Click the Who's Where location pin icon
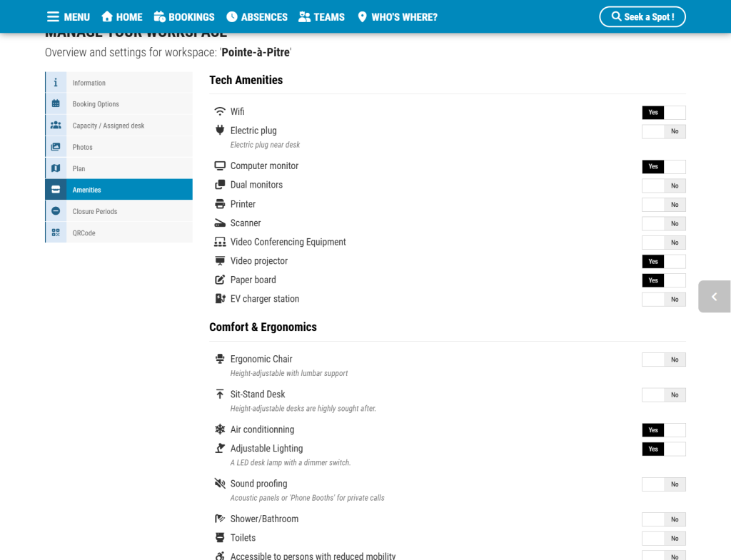This screenshot has width=731, height=560. (362, 17)
